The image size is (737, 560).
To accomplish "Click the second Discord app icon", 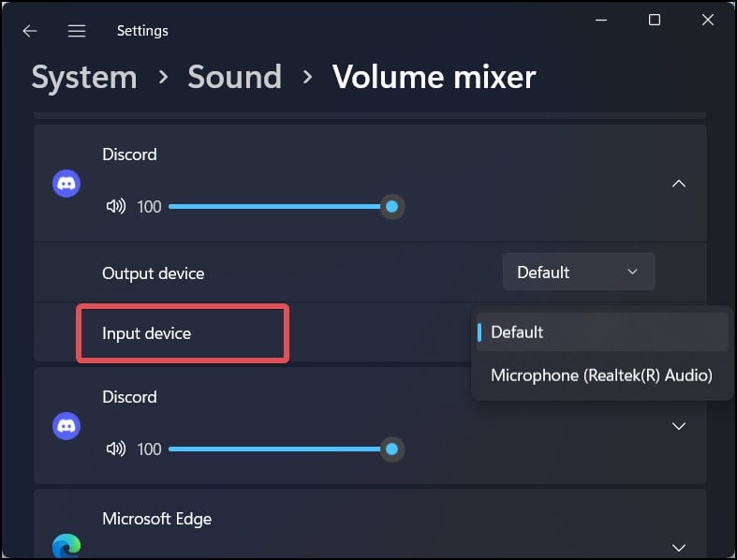I will pos(66,426).
